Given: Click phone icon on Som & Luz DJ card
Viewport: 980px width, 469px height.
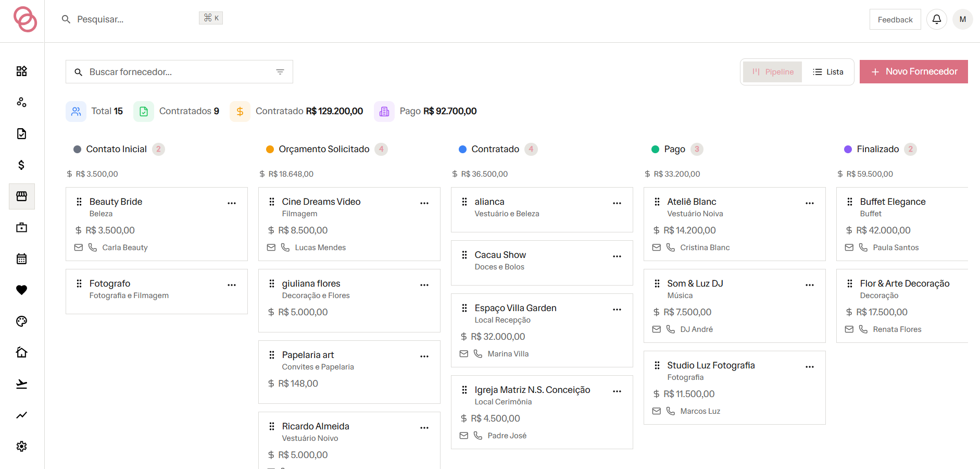Looking at the screenshot, I should 671,329.
